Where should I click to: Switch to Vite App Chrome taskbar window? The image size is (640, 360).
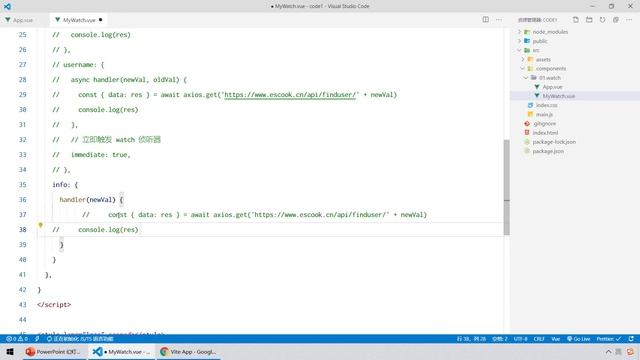point(188,352)
